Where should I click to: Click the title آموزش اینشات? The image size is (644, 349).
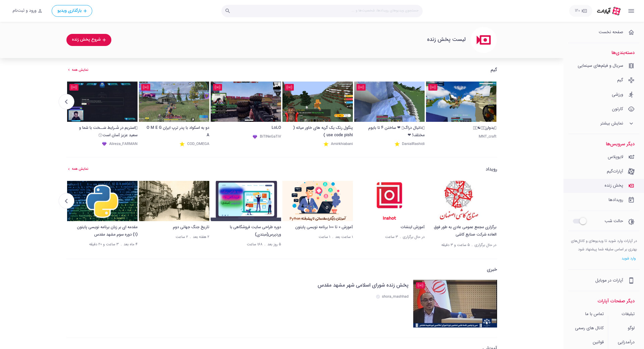tap(413, 227)
